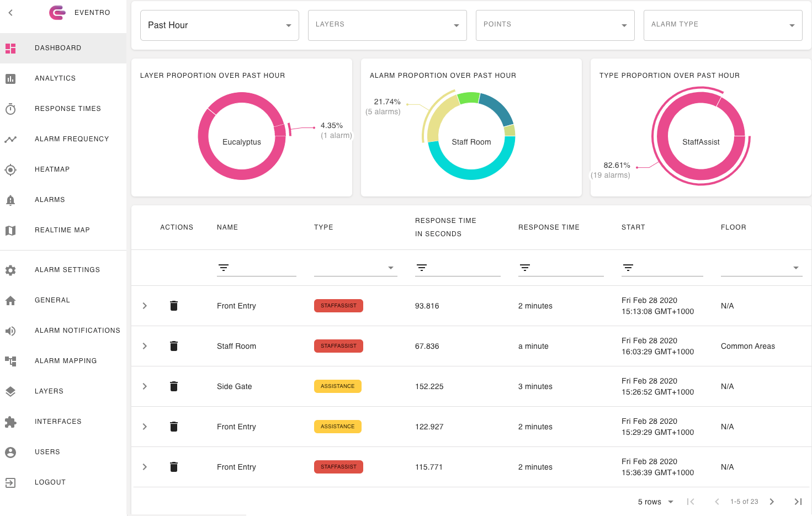Delete the Staff Room alarm row
This screenshot has height=516, width=812.
click(x=174, y=346)
